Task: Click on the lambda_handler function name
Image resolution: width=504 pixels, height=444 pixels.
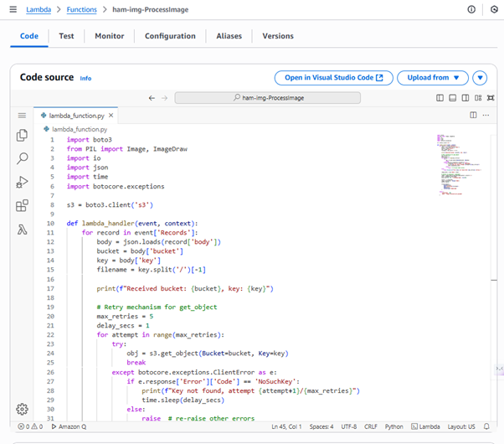Action: [108, 224]
